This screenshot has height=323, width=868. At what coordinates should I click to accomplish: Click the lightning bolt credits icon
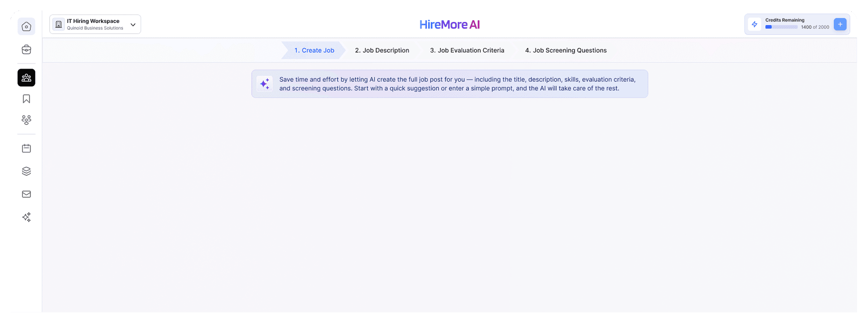754,24
